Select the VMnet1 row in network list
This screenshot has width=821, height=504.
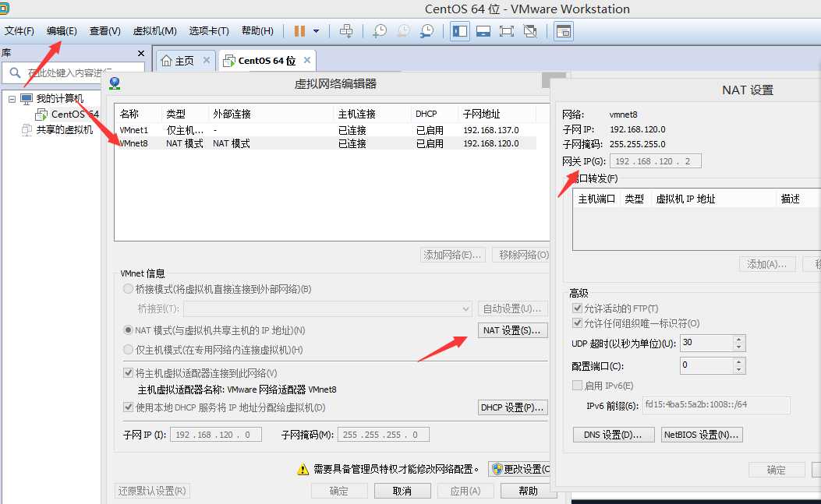[x=326, y=130]
